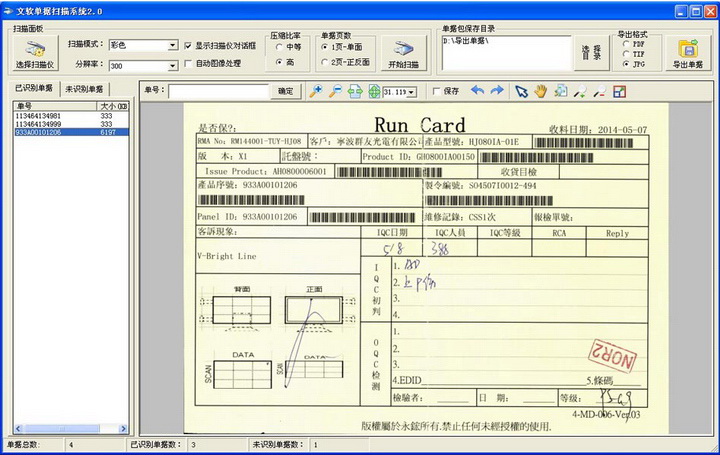
Task: Maximize the window
Action: point(696,11)
